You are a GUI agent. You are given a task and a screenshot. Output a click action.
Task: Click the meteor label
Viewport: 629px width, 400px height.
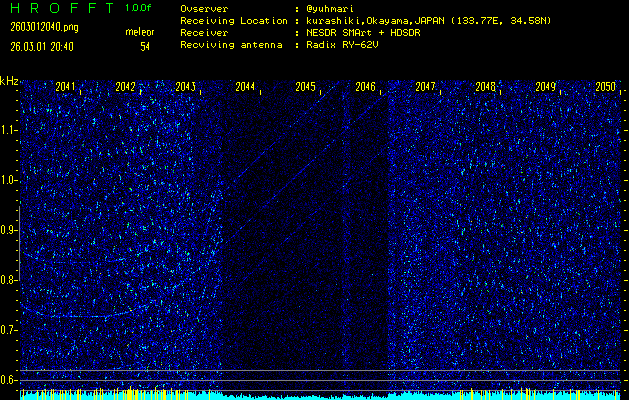tap(140, 32)
